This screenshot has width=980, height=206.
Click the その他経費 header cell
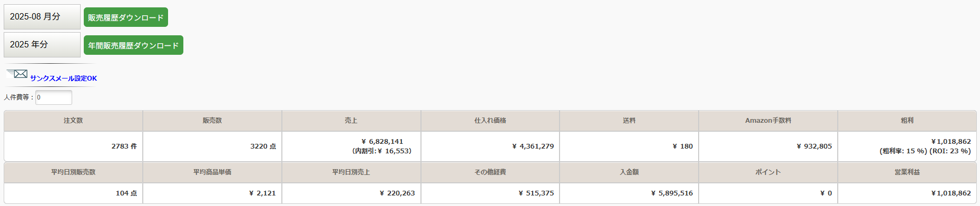click(490, 172)
